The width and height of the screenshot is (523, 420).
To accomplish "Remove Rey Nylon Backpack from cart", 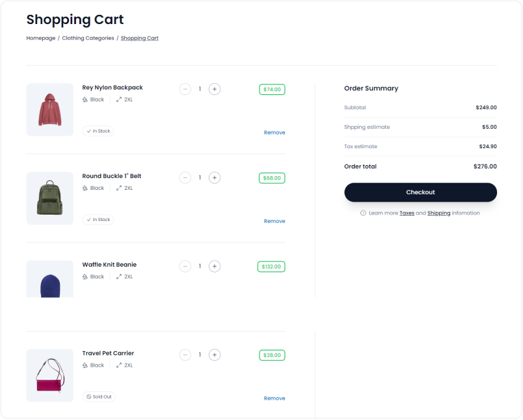I will [275, 133].
